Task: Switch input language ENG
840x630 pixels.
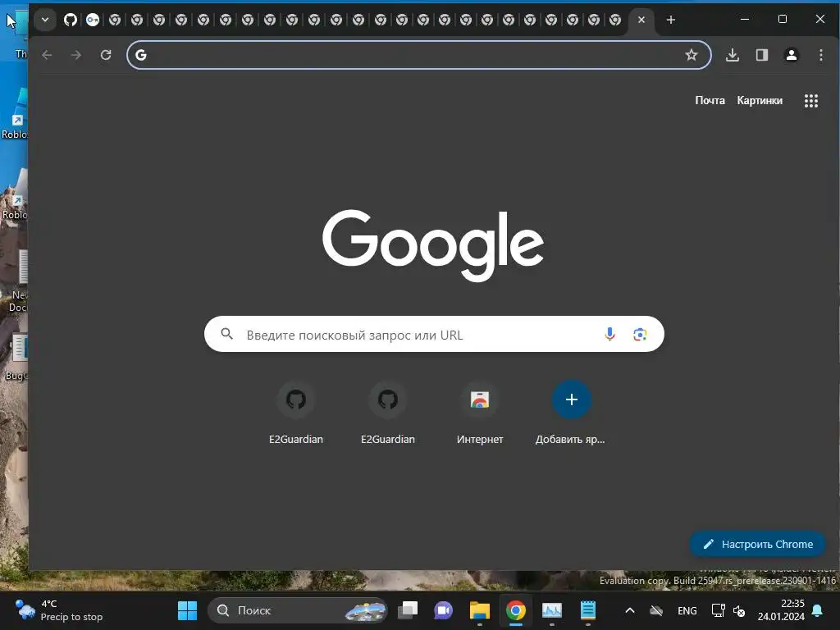Action: (687, 610)
